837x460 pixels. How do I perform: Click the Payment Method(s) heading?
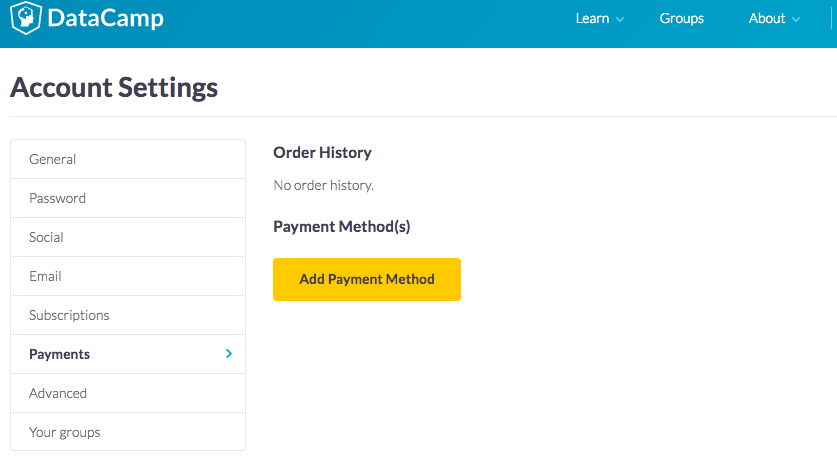pyautogui.click(x=342, y=227)
